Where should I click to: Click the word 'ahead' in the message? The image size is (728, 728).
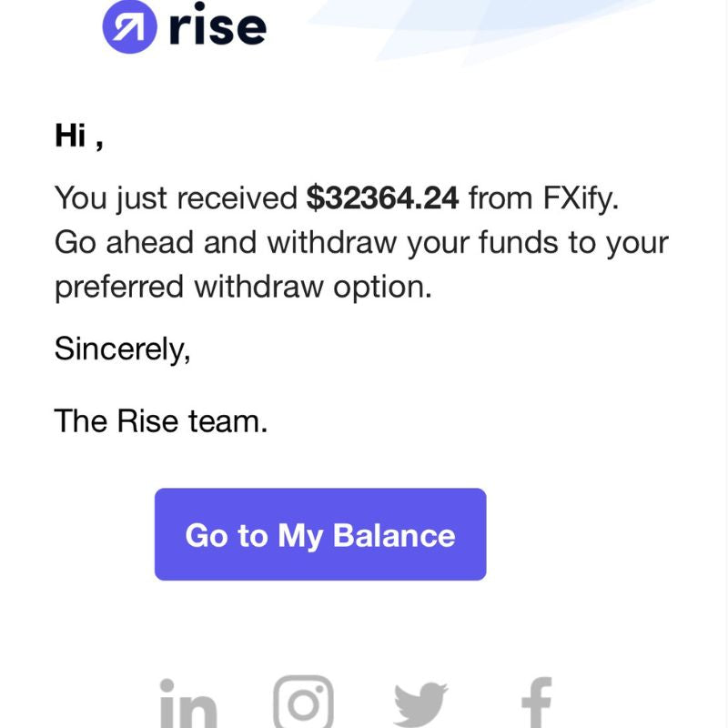152,243
